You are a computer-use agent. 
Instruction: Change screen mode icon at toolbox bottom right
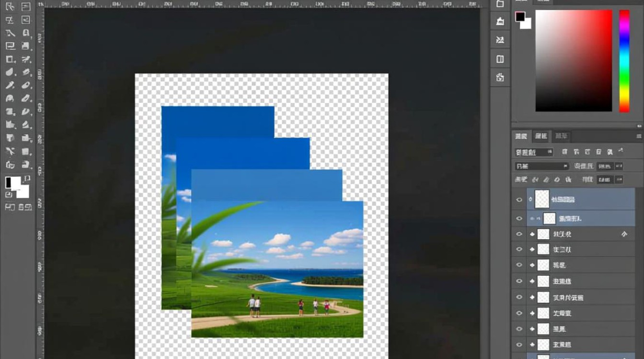25,207
